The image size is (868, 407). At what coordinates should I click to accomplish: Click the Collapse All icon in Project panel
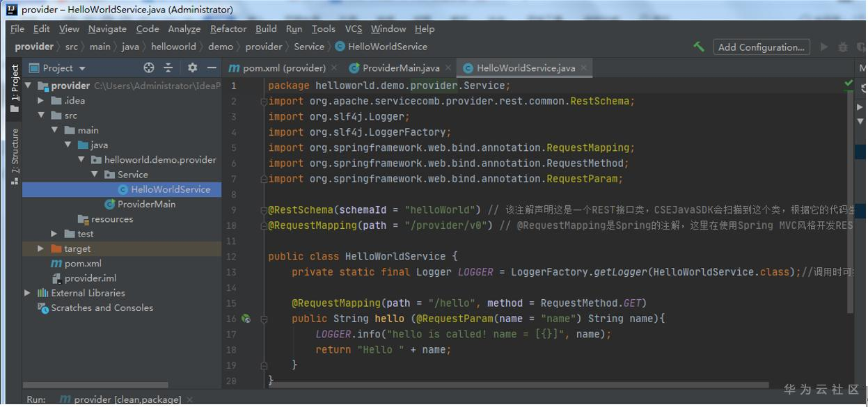pyautogui.click(x=168, y=67)
